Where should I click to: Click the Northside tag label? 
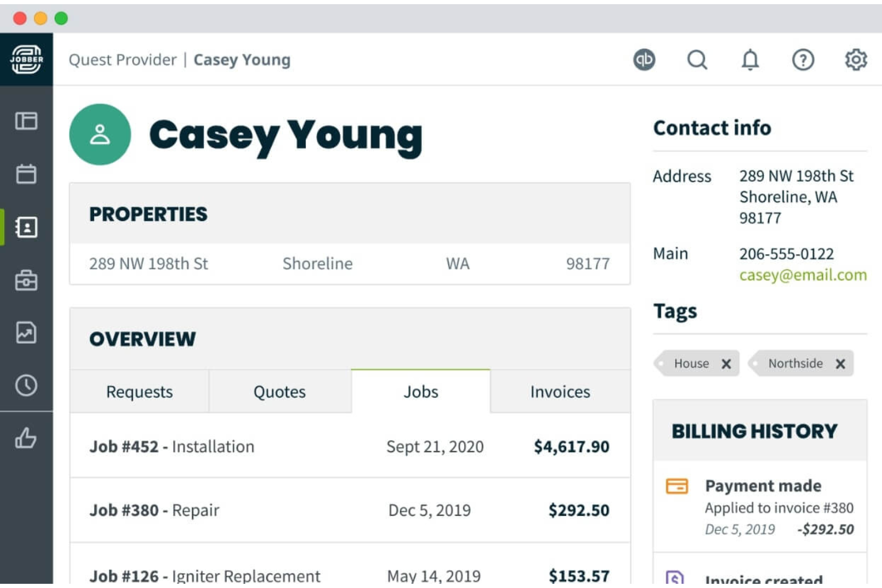(796, 363)
